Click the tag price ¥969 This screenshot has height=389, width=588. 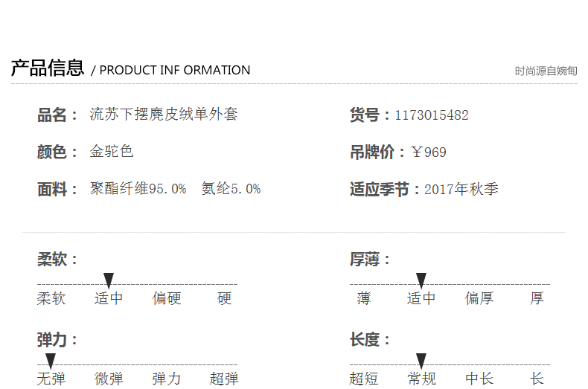(x=429, y=152)
